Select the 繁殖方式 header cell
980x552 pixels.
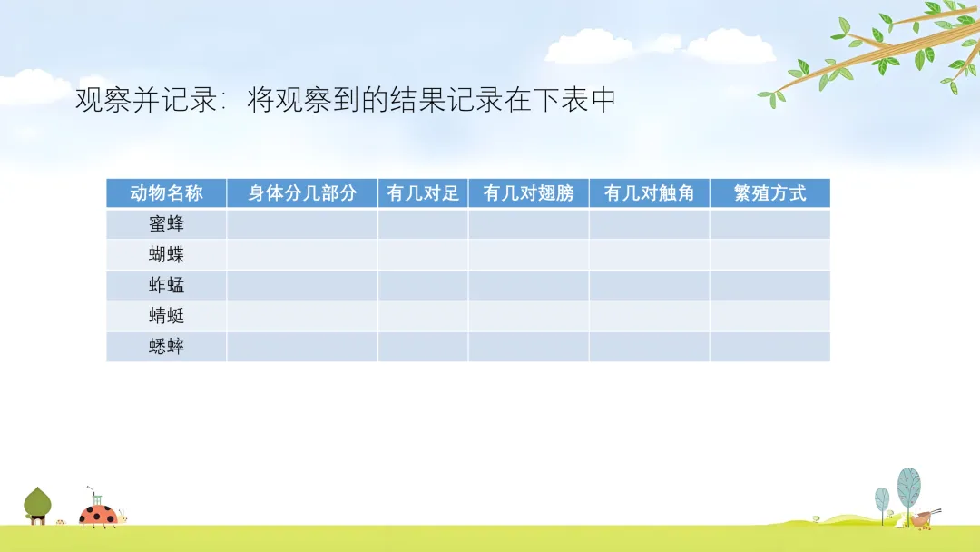pos(770,193)
